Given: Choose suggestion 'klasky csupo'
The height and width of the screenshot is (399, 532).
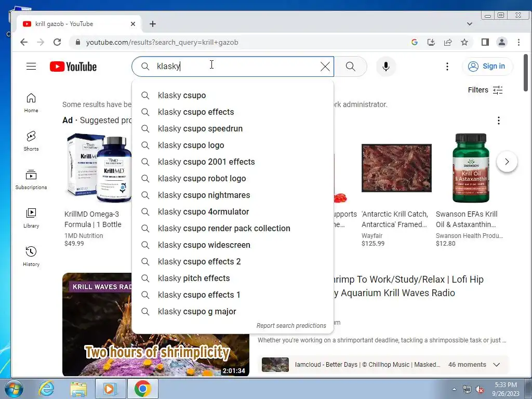Looking at the screenshot, I should (x=233, y=96).
